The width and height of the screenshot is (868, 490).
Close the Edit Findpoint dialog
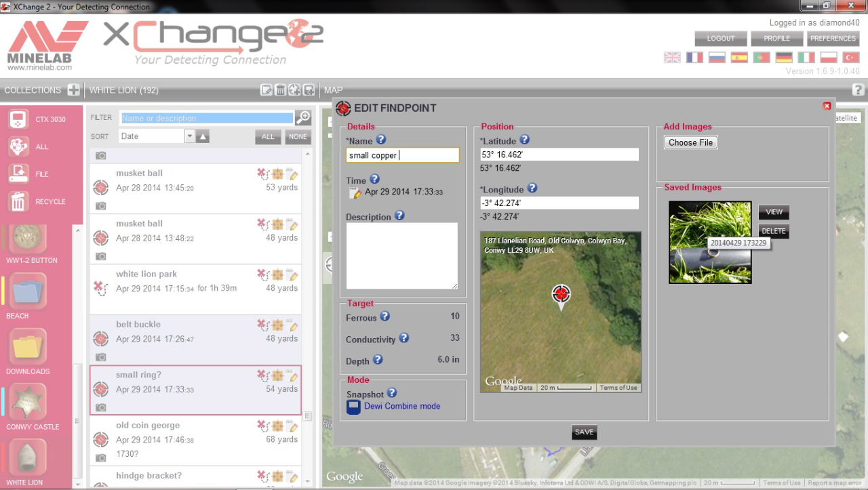click(827, 106)
